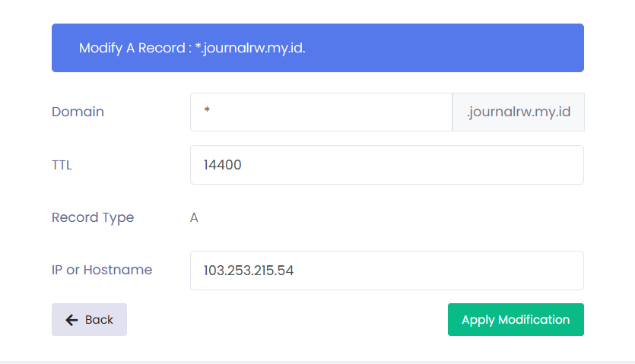Click the .journalrw.my.id domain suffix box
This screenshot has width=635, height=364.
pyautogui.click(x=518, y=112)
